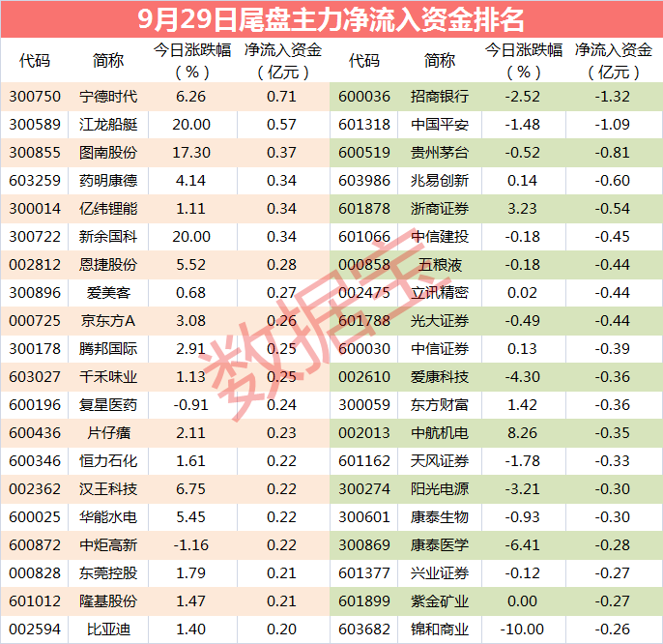Select stock code 002594
Viewport: 663px width, 644px height.
coord(35,629)
